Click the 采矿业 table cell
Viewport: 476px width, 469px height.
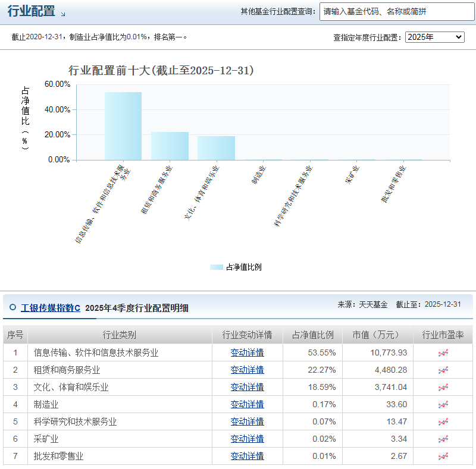click(x=120, y=439)
